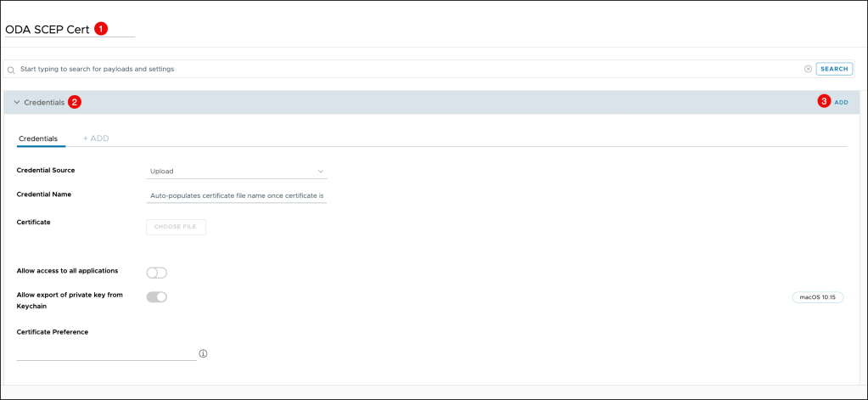Image resolution: width=868 pixels, height=400 pixels.
Task: Clear the search box with the X icon
Action: pos(808,69)
